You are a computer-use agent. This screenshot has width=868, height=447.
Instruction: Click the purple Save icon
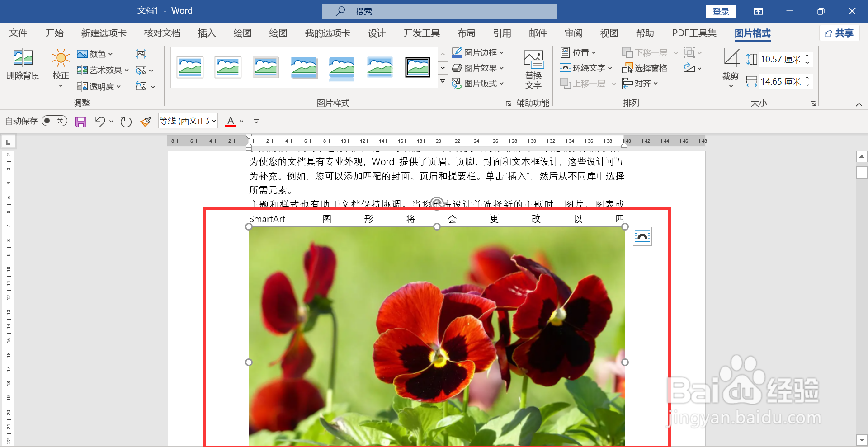pyautogui.click(x=81, y=122)
